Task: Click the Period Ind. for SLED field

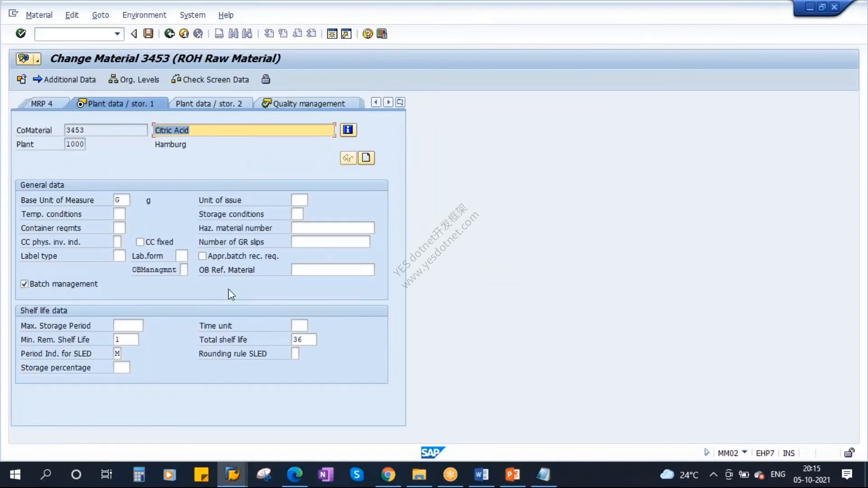Action: (x=117, y=353)
